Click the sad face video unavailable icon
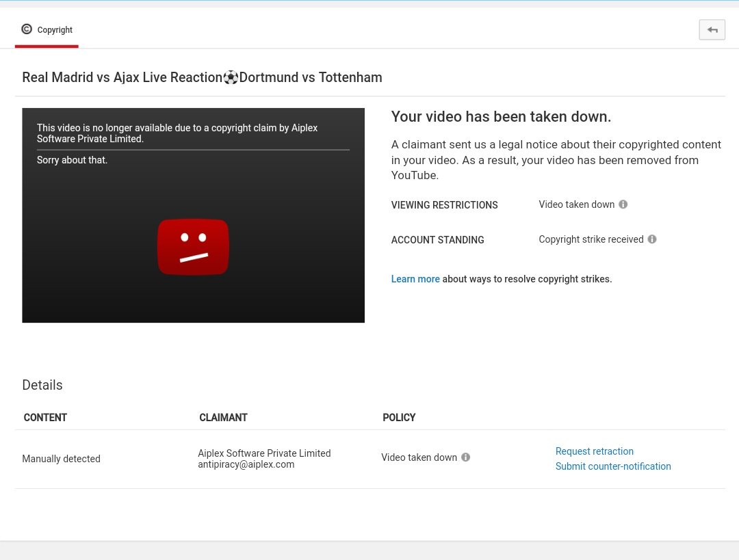This screenshot has width=739, height=560. 193,247
